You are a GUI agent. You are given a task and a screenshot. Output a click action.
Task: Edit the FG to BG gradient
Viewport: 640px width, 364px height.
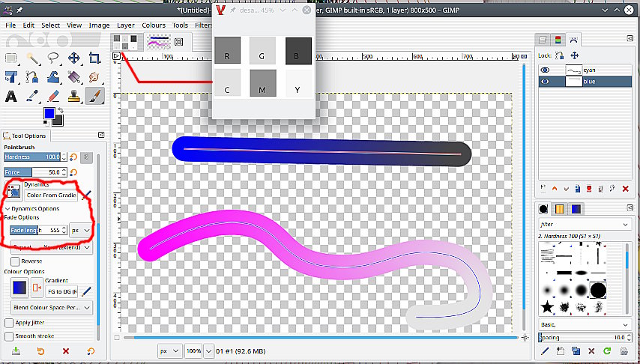86,291
